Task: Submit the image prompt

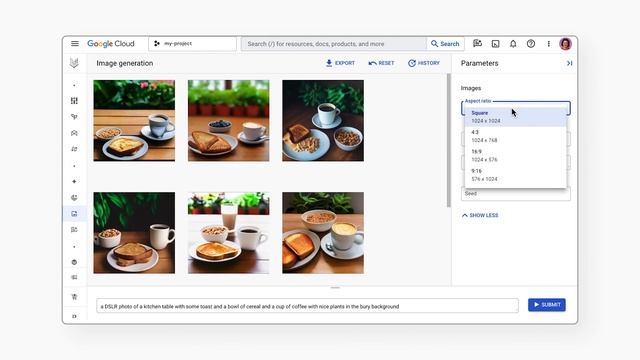Action: click(547, 305)
